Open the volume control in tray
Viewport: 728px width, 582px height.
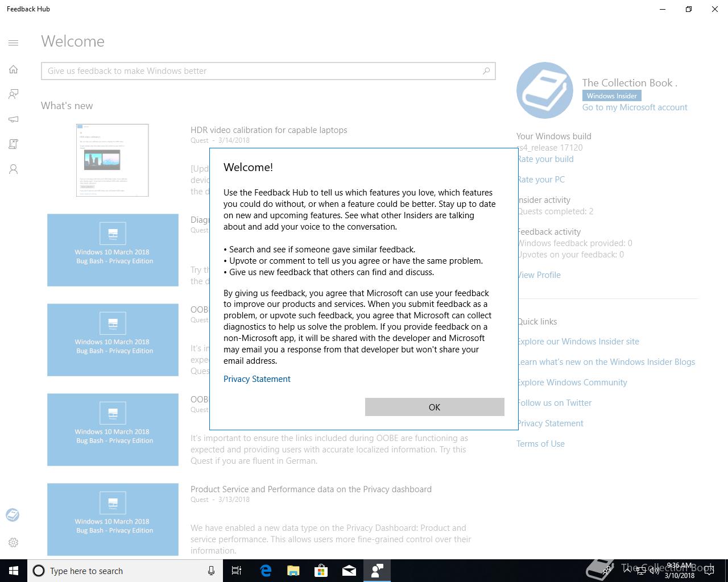pos(655,571)
